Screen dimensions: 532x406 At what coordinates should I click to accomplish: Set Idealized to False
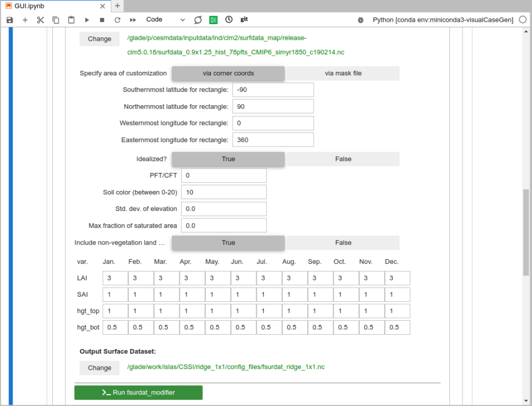pyautogui.click(x=343, y=159)
